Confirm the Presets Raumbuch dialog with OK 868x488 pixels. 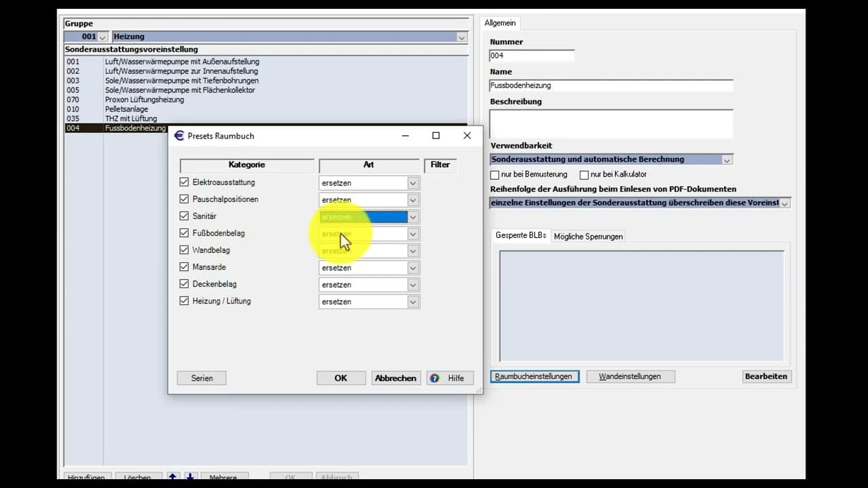point(341,378)
